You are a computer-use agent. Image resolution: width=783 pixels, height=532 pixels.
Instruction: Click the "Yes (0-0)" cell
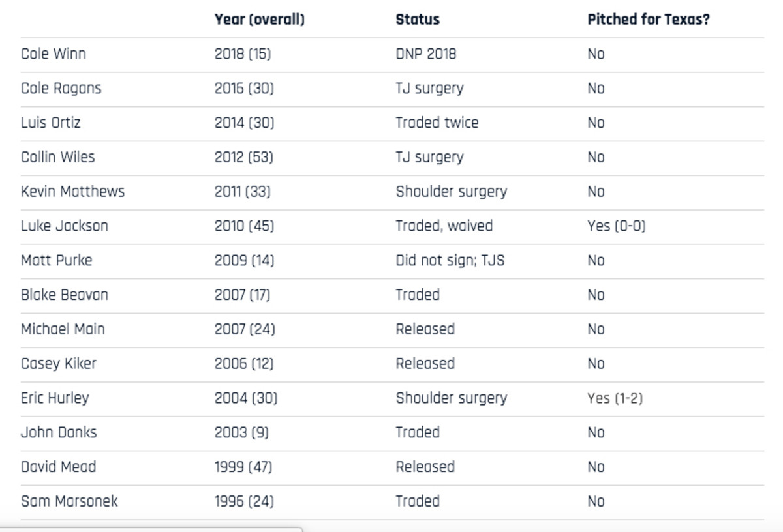coord(616,226)
